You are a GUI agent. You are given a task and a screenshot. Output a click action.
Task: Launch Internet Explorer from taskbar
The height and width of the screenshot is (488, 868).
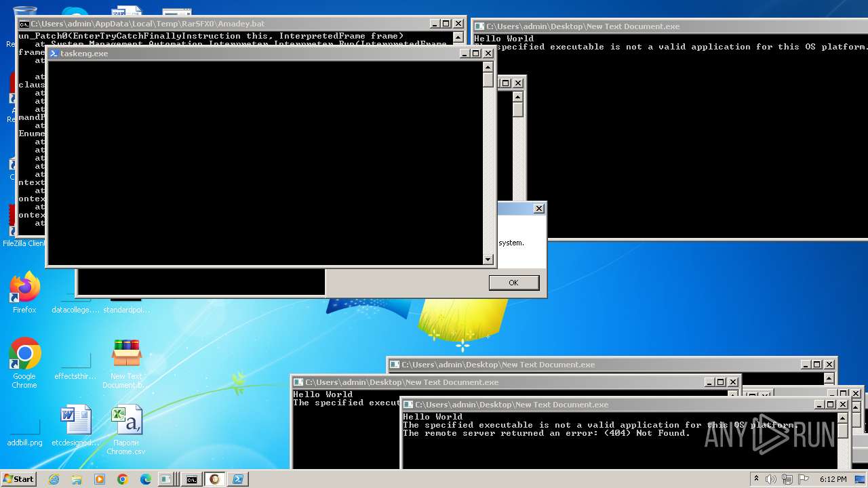54,479
